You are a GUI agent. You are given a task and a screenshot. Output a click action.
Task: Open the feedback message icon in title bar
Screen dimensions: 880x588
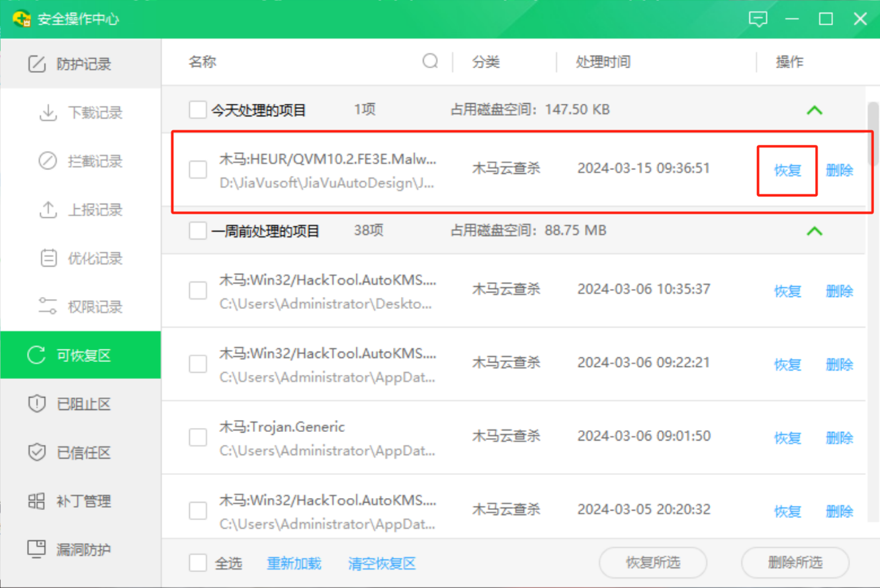click(x=758, y=19)
